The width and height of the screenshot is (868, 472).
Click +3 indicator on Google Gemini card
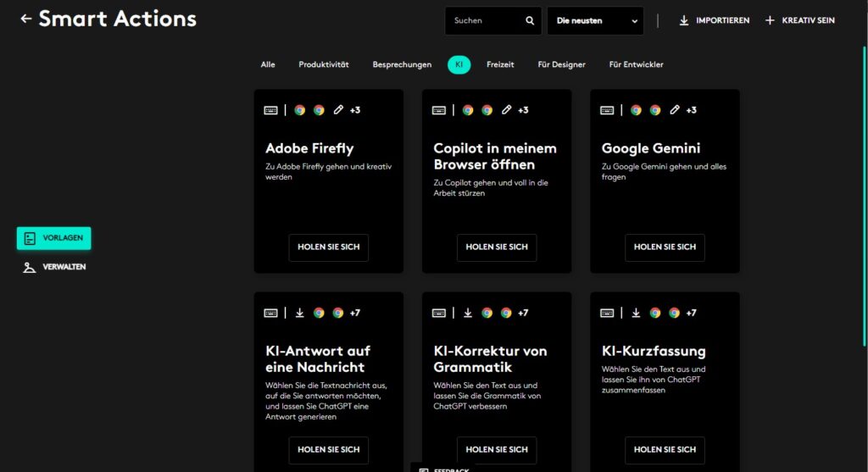tap(692, 110)
